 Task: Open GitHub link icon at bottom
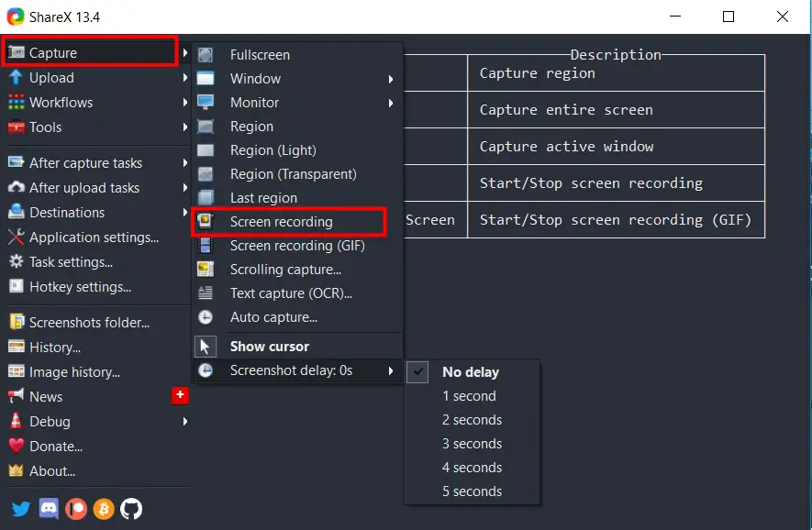click(x=131, y=509)
